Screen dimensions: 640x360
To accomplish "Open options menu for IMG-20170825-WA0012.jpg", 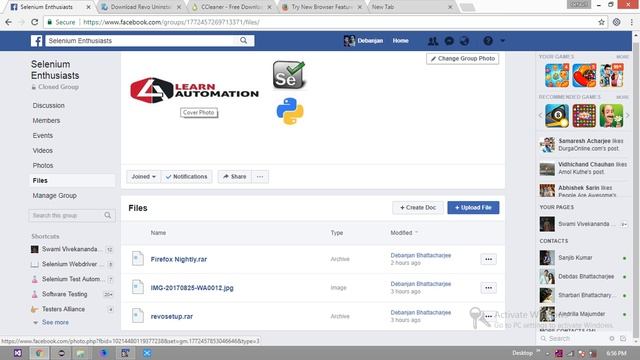I will coord(488,288).
